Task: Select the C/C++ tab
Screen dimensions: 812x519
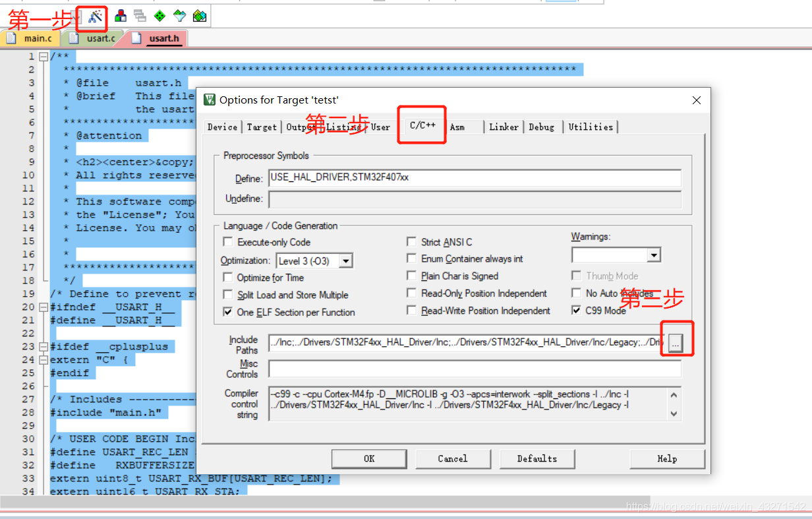Action: pyautogui.click(x=422, y=125)
